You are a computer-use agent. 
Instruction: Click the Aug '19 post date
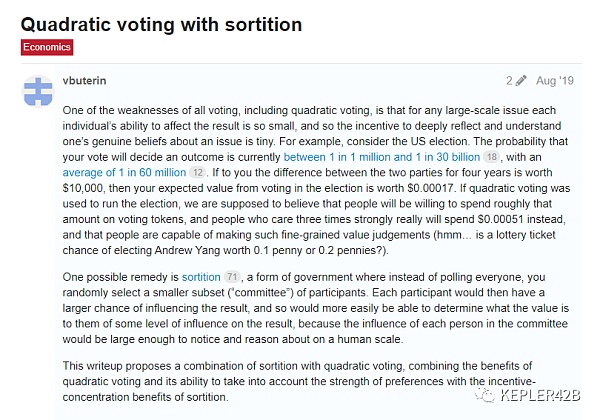pos(558,80)
